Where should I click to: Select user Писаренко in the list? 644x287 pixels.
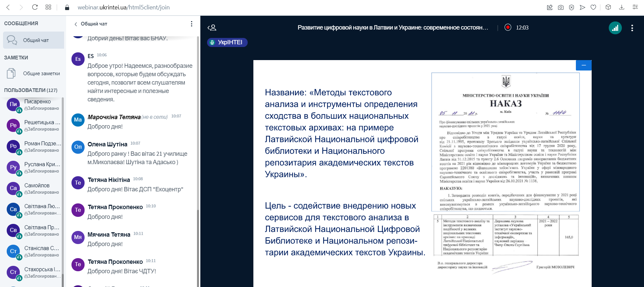click(x=34, y=105)
